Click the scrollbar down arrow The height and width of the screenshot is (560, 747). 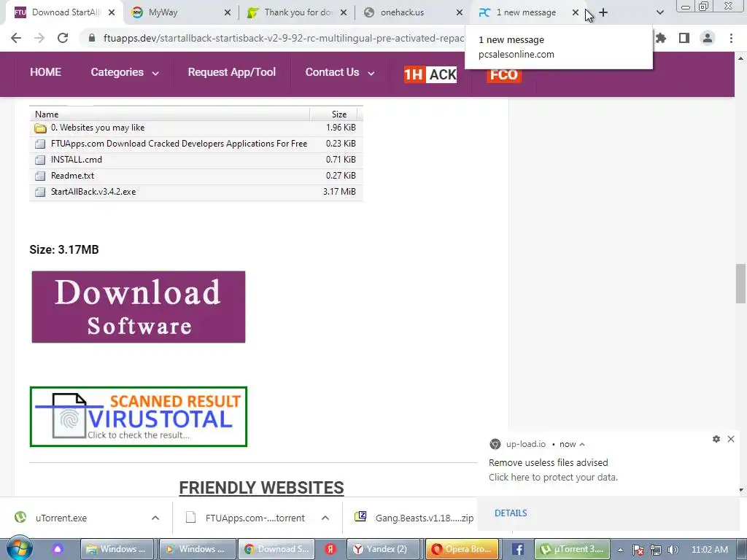tap(741, 489)
